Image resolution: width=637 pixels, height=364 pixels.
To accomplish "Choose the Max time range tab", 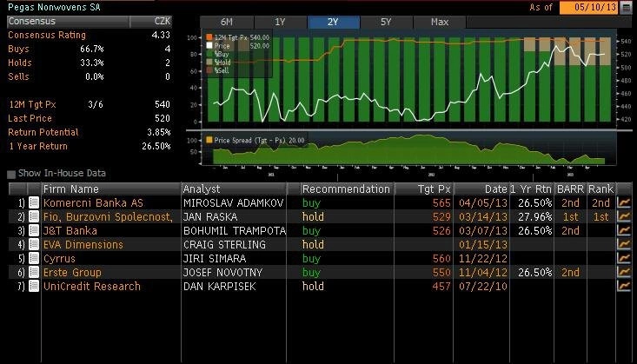I will click(x=439, y=21).
